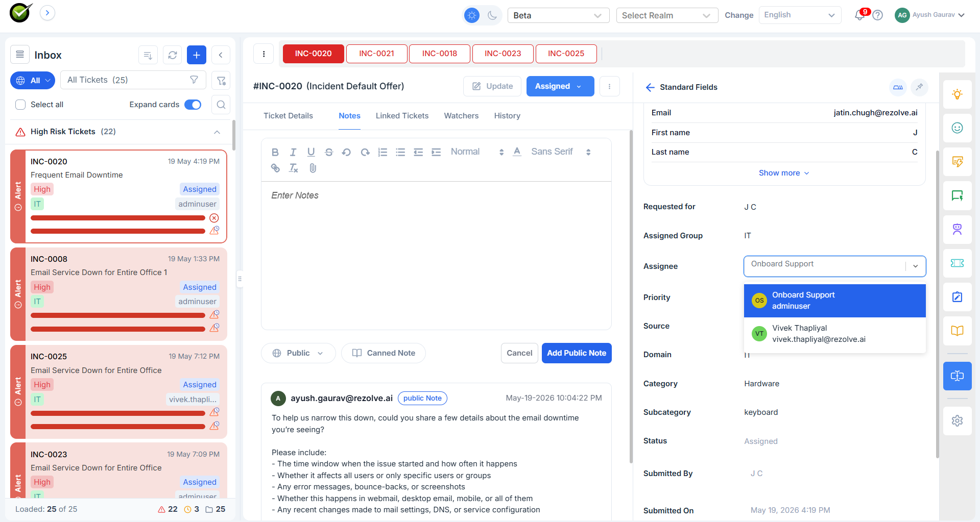Switch to the Linked Tickets tab
Viewport: 980px width, 522px height.
click(x=402, y=116)
